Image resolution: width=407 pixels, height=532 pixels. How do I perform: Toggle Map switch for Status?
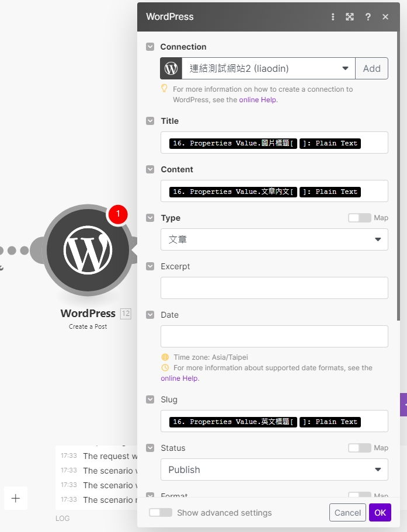pyautogui.click(x=360, y=448)
